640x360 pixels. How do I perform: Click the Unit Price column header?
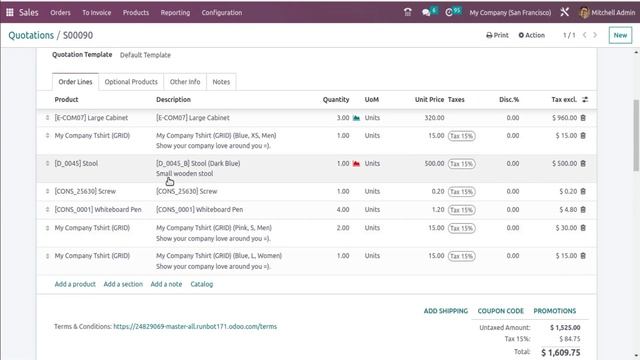click(x=429, y=100)
